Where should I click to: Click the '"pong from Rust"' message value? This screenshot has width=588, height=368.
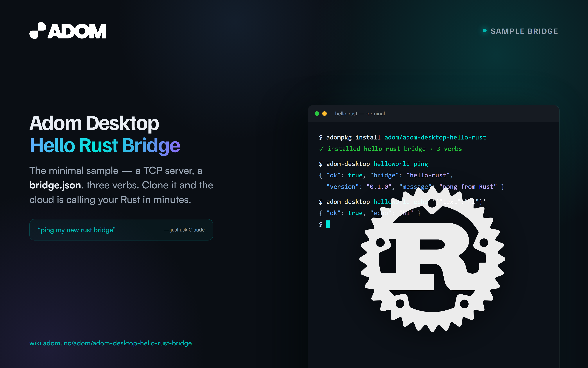pyautogui.click(x=468, y=187)
